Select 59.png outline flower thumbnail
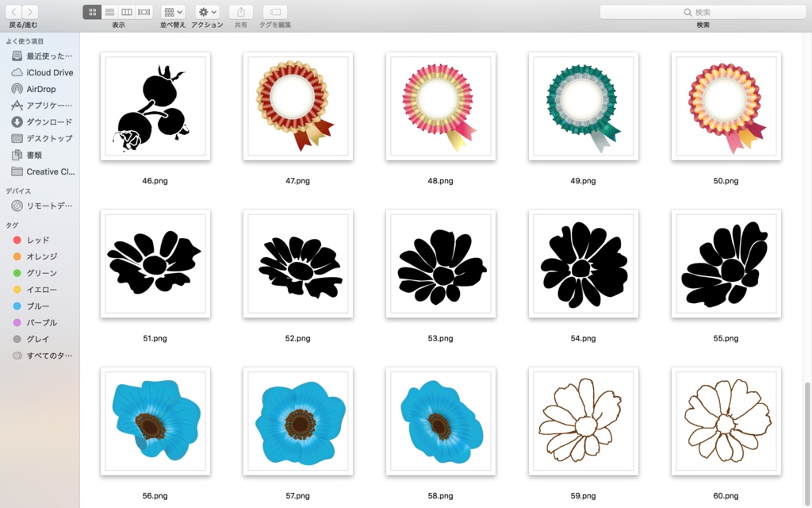 pos(583,421)
